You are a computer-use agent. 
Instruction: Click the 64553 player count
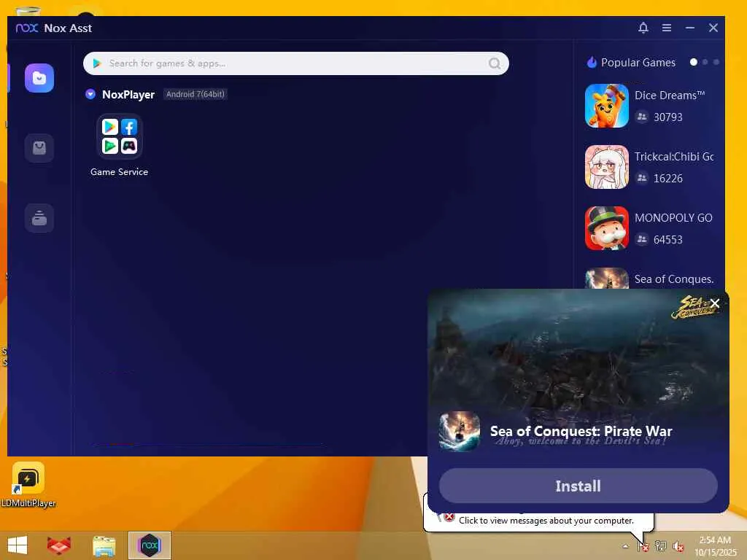tap(668, 239)
